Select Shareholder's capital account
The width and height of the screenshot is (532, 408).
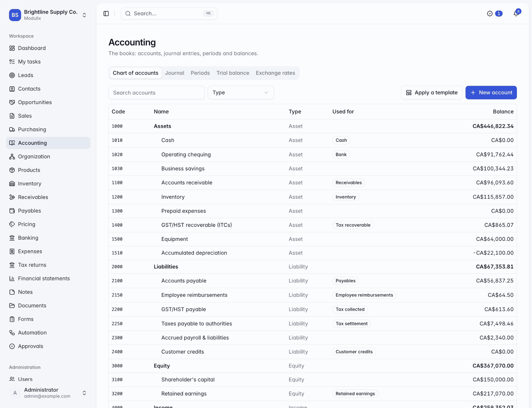(312, 379)
